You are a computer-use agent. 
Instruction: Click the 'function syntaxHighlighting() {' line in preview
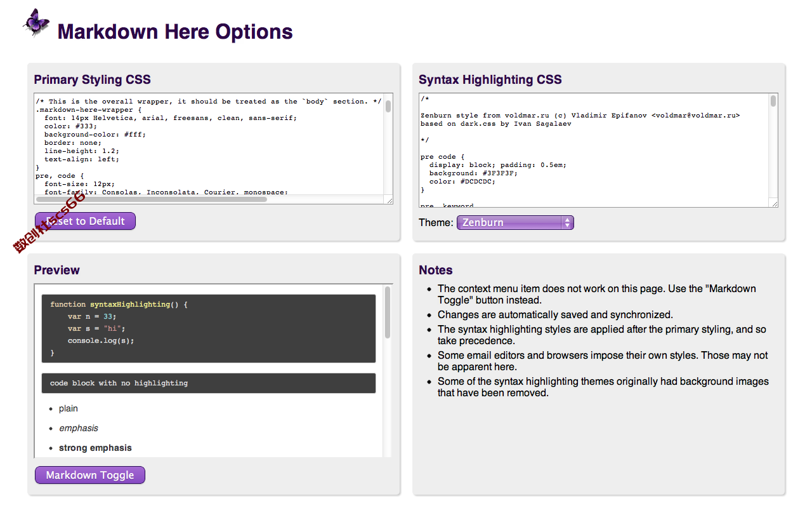pos(119,305)
